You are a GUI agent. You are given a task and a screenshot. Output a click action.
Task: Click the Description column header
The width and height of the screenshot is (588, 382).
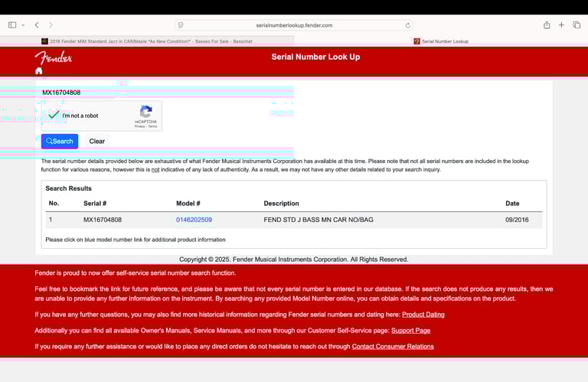[281, 203]
